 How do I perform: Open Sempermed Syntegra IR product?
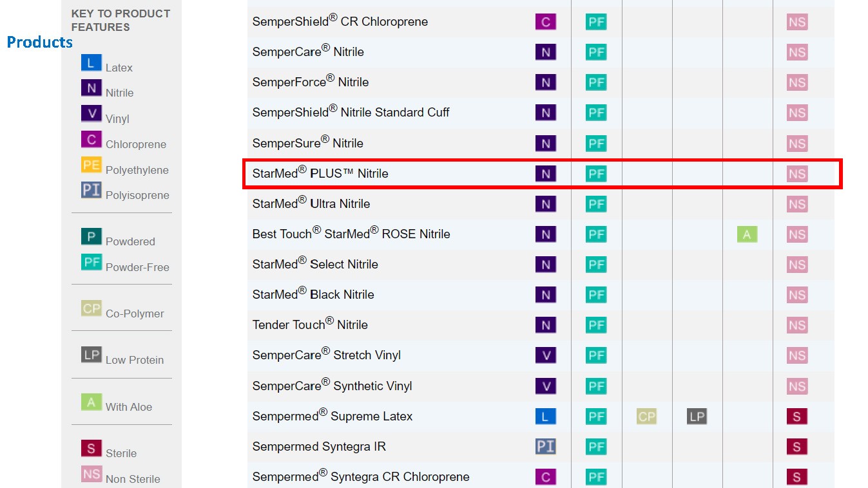[319, 446]
